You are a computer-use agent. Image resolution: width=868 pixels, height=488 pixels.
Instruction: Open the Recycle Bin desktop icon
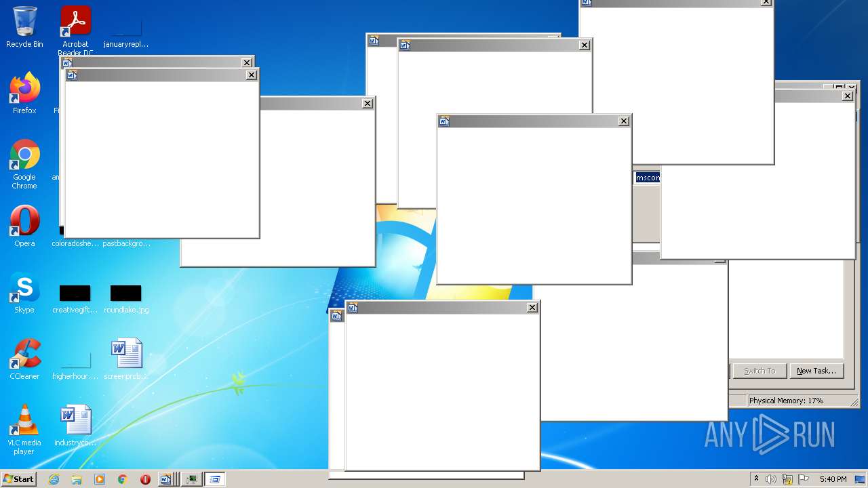[x=24, y=27]
